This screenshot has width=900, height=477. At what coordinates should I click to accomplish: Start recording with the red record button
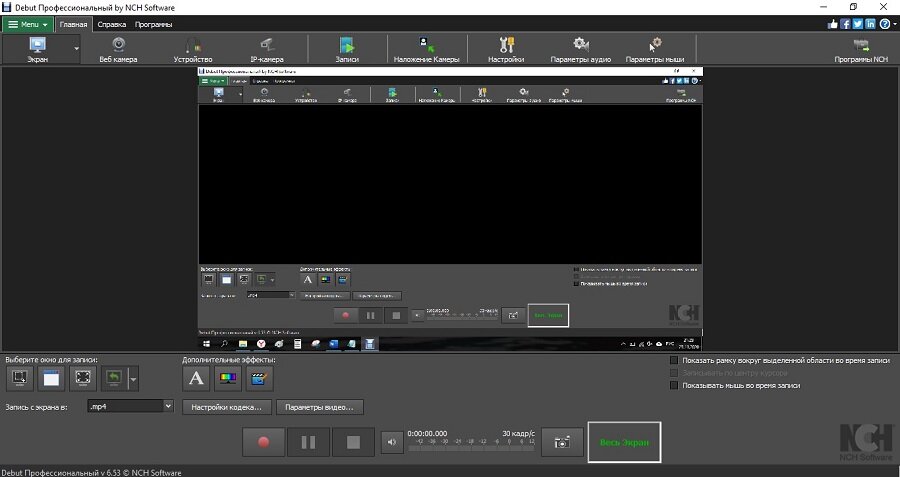tap(263, 442)
